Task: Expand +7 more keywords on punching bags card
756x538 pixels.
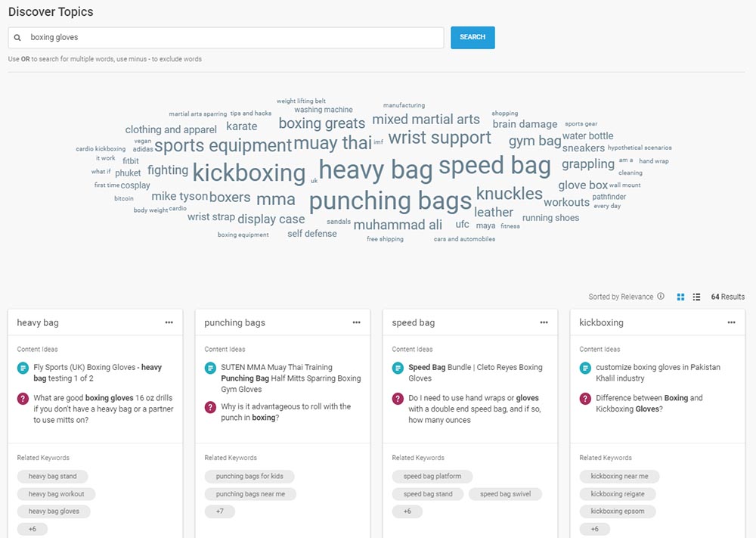Action: [219, 512]
